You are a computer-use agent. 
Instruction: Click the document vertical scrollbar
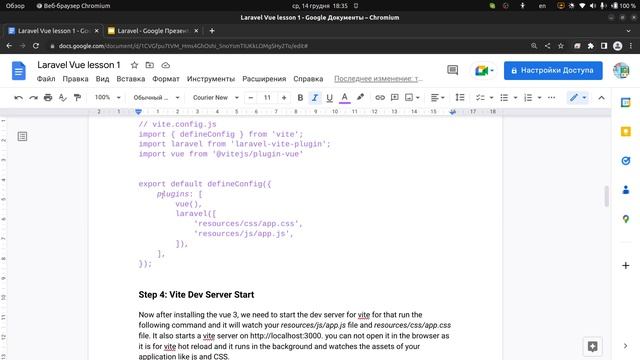(607, 196)
